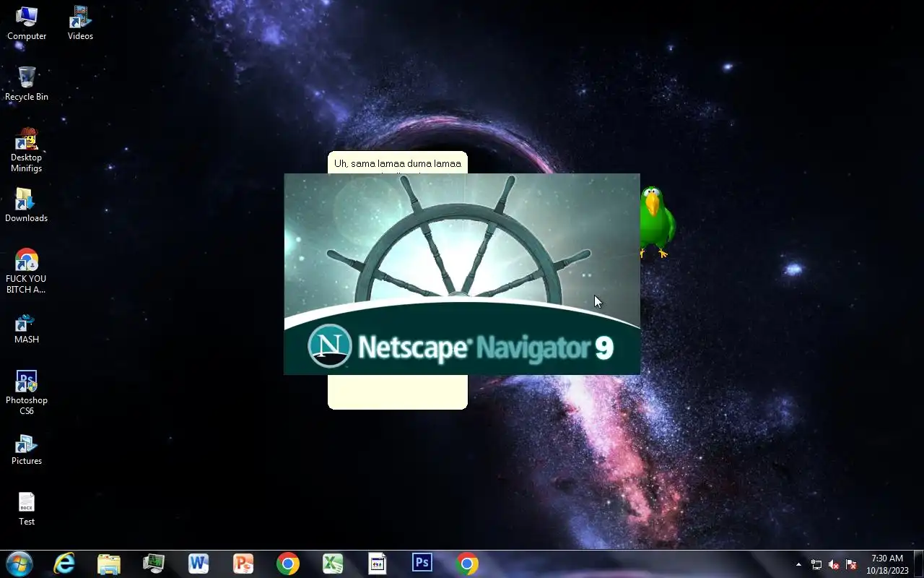The image size is (924, 578).
Task: Open Windows Explorer folder in taskbar
Action: (x=109, y=564)
